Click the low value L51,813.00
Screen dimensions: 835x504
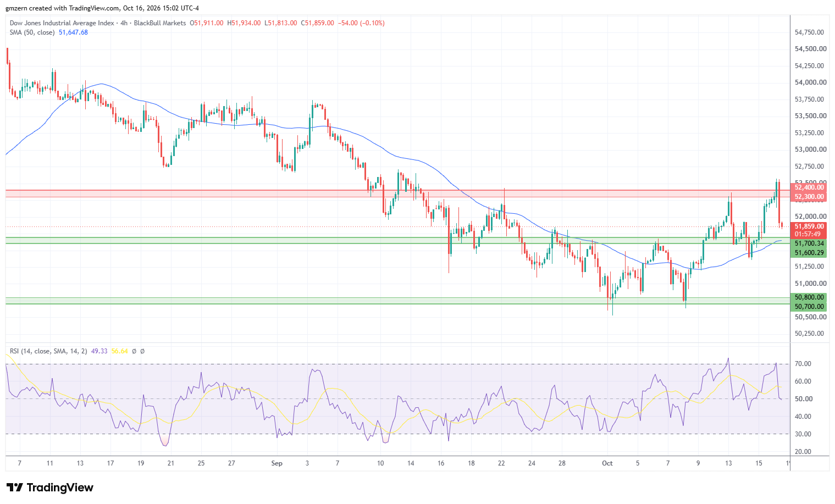coord(281,23)
